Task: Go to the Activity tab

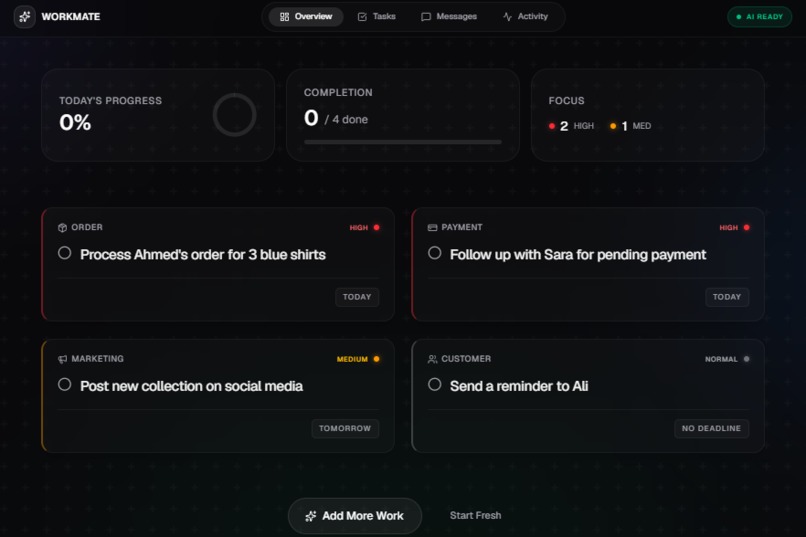Action: (x=525, y=16)
